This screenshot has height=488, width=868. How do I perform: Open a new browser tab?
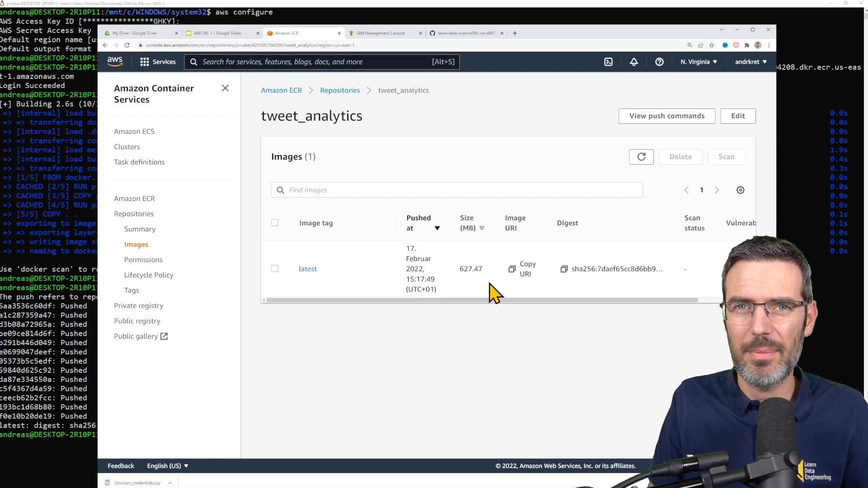pyautogui.click(x=515, y=33)
